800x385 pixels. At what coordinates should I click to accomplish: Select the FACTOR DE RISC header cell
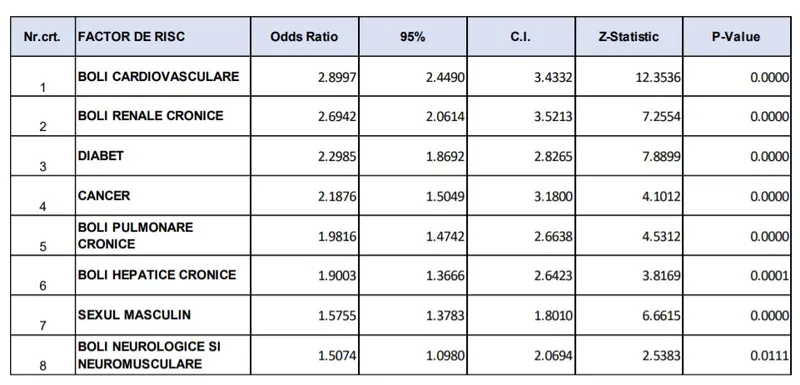tap(163, 37)
